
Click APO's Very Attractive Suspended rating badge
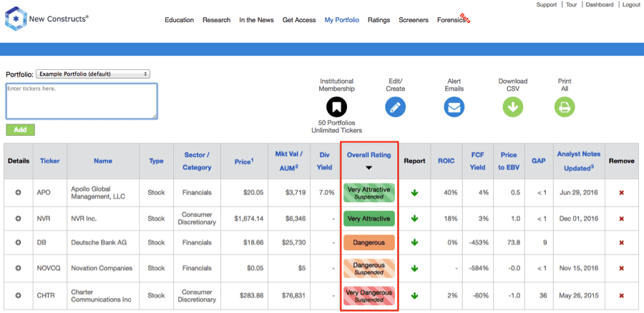369,193
